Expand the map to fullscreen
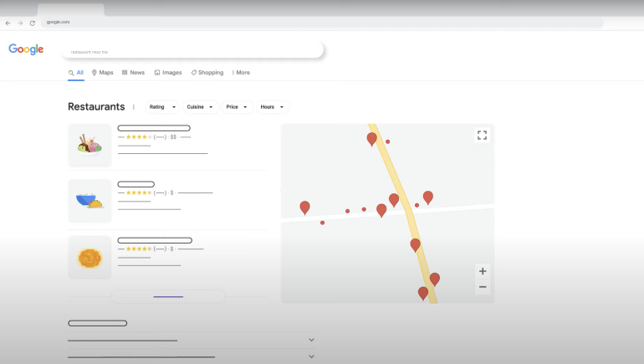The image size is (644, 364). [x=482, y=135]
